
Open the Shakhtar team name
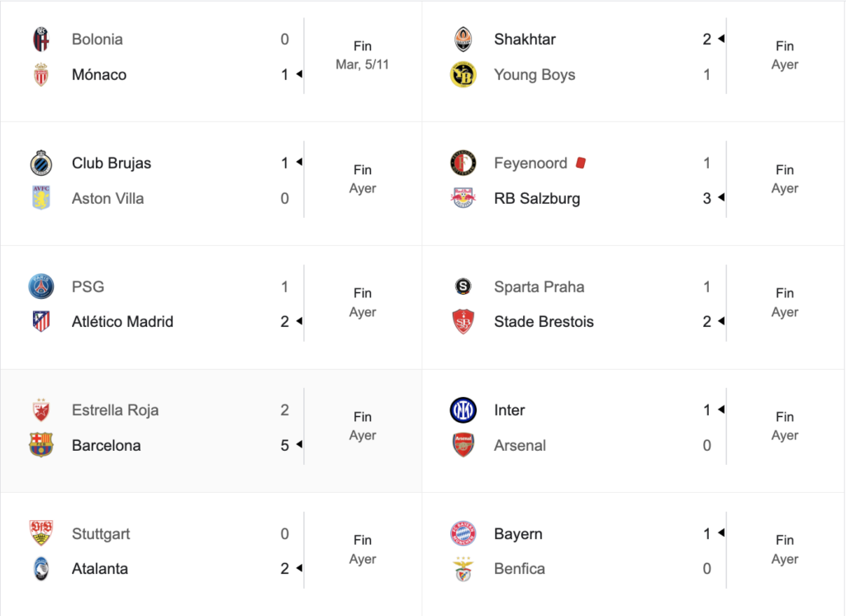(x=525, y=40)
